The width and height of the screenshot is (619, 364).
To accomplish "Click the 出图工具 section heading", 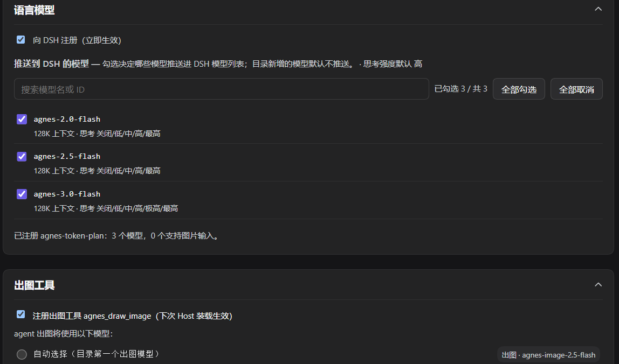I will pos(35,285).
